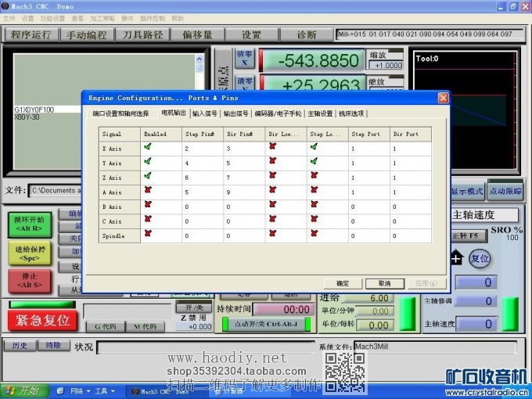Click the X Axis Step Pin# cell

click(201, 149)
